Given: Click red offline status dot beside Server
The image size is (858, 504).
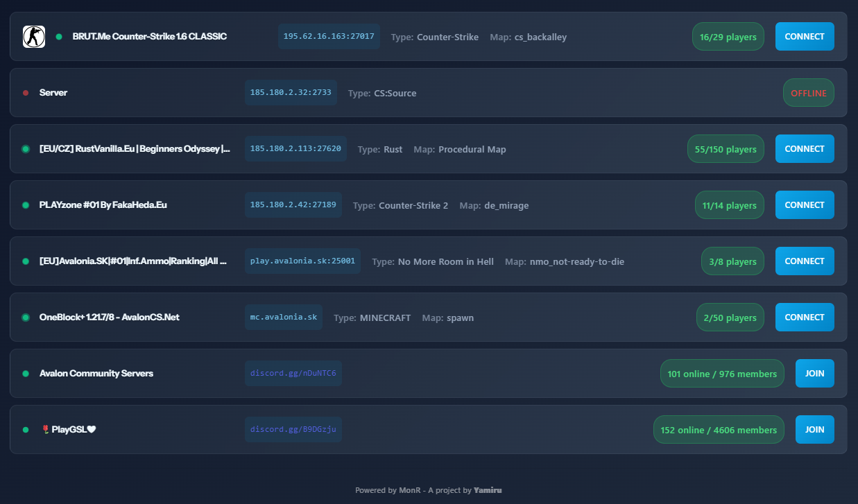Looking at the screenshot, I should (x=26, y=93).
